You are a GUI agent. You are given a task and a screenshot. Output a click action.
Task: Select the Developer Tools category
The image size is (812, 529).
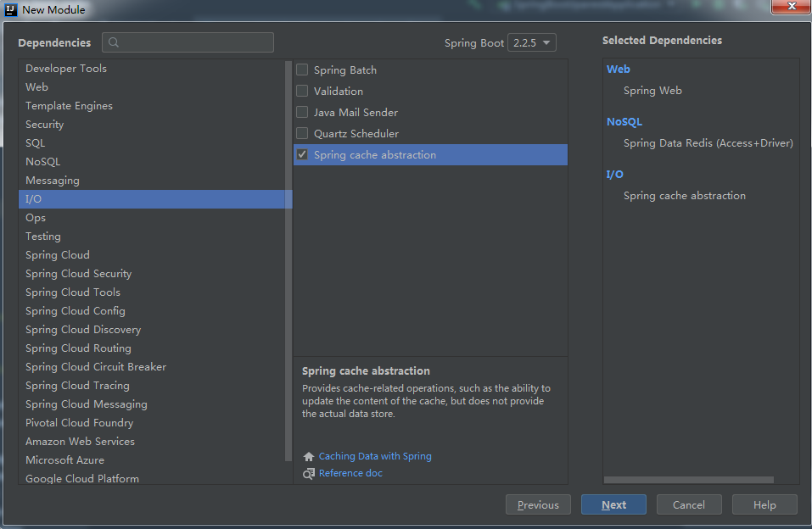(66, 68)
